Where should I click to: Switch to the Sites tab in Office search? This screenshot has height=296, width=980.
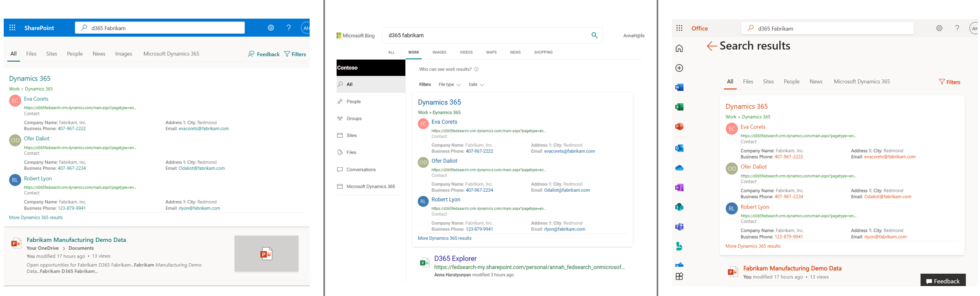[x=768, y=82]
